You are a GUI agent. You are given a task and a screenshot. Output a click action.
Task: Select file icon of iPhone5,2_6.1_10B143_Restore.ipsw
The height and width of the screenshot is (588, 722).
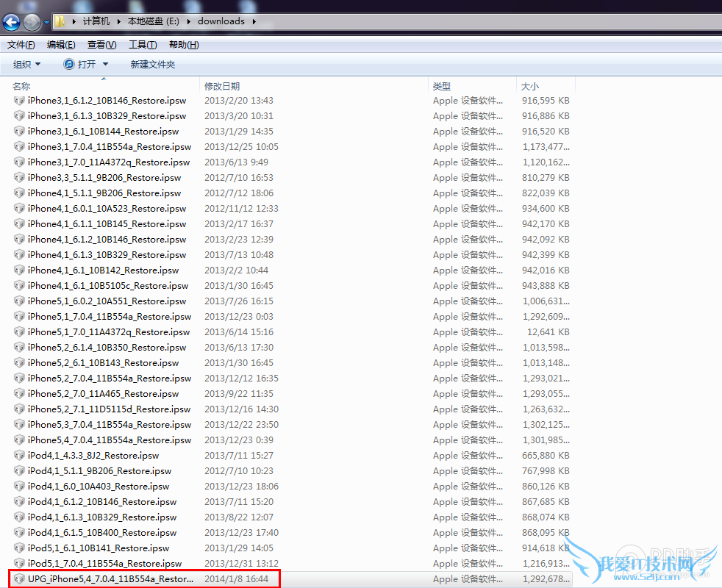point(19,362)
